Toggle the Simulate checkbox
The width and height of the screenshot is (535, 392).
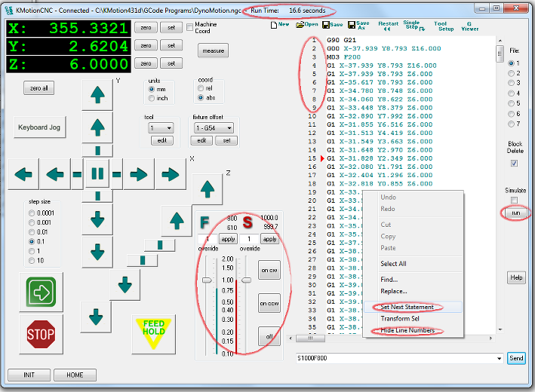[x=514, y=201]
